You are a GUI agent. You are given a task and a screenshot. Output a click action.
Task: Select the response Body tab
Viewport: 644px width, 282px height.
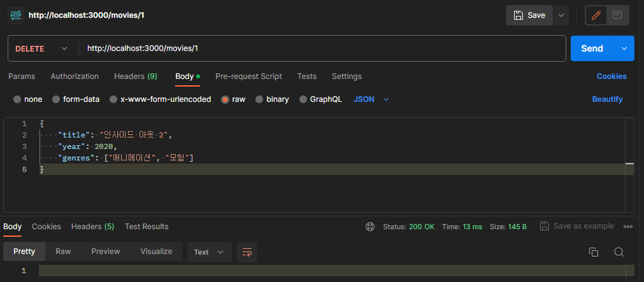12,227
